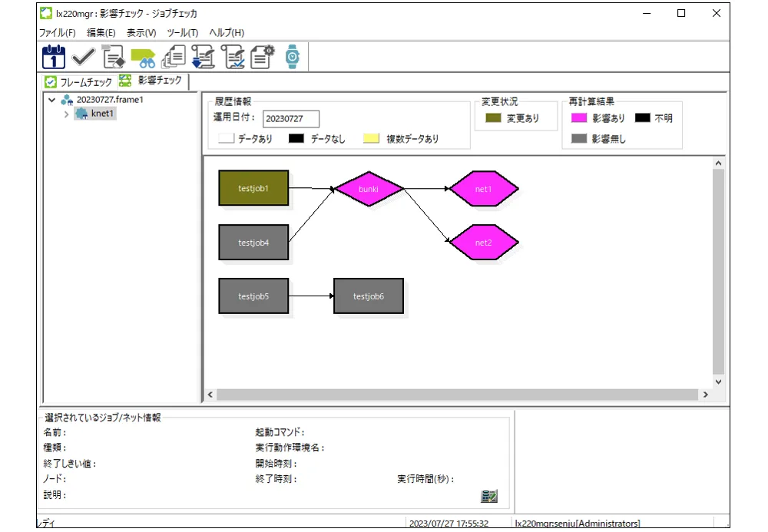Click lx220mgr:senju[Administrators] status bar text
The height and width of the screenshot is (532, 768).
tap(578, 524)
